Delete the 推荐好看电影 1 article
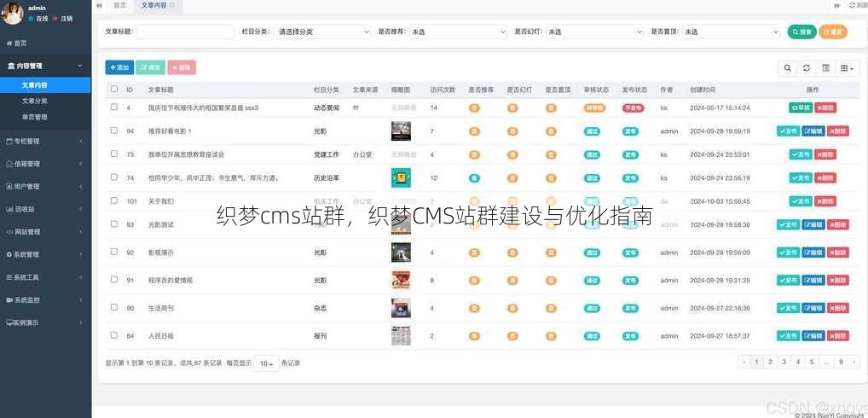 pyautogui.click(x=838, y=131)
